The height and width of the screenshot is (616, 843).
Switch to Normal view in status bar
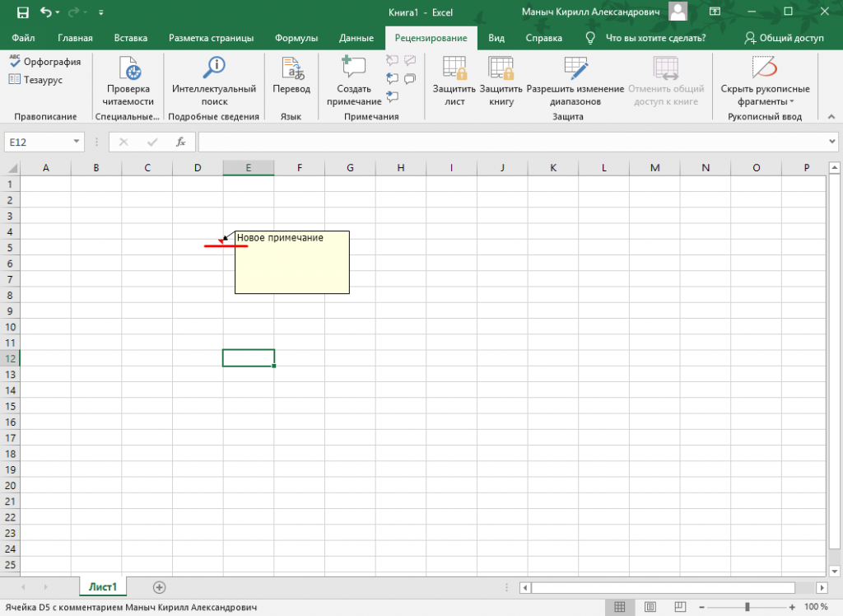tap(618, 607)
